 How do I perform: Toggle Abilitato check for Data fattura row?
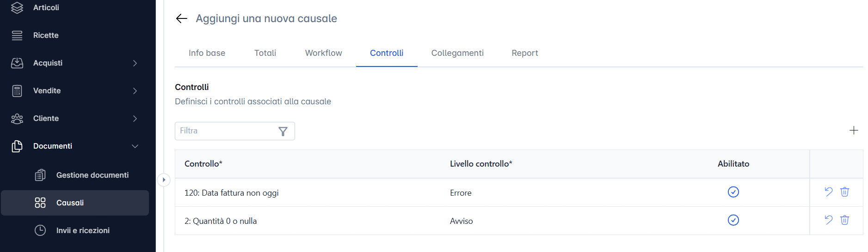[733, 192]
